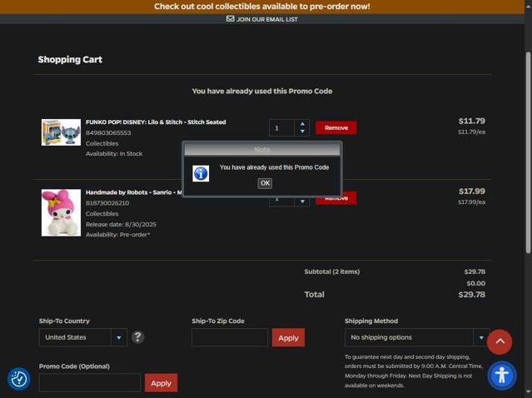Click JOIN OUR EMAIL LIST link
Viewport: 532px width, 398px height.
tap(267, 19)
